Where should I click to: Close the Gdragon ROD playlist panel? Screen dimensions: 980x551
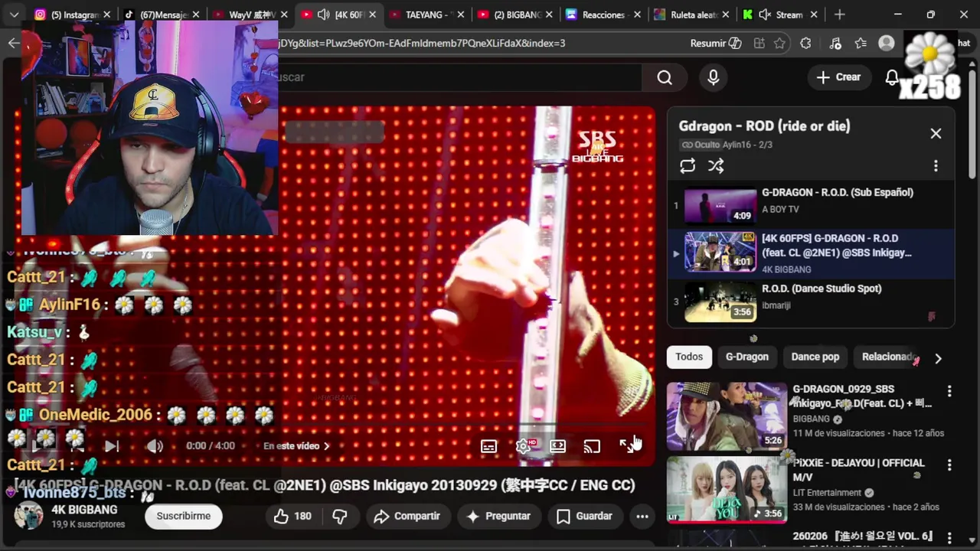936,133
